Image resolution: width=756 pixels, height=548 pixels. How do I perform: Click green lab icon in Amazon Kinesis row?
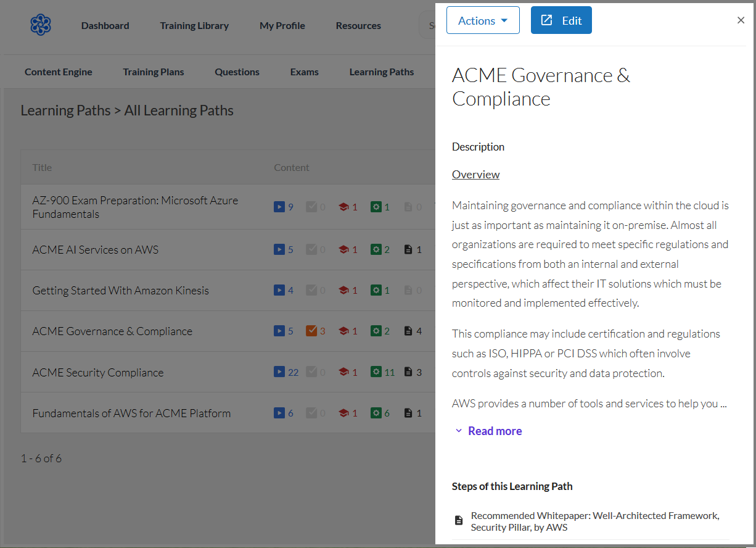376,290
